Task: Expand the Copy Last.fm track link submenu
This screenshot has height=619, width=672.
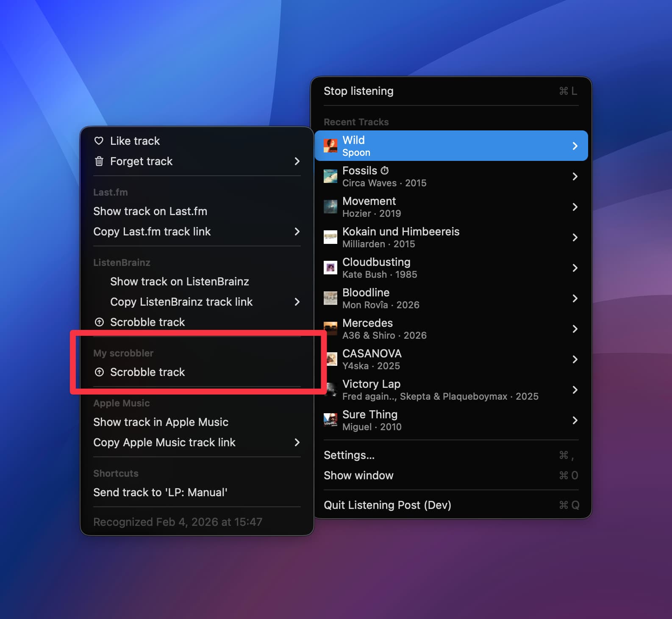Action: click(297, 232)
